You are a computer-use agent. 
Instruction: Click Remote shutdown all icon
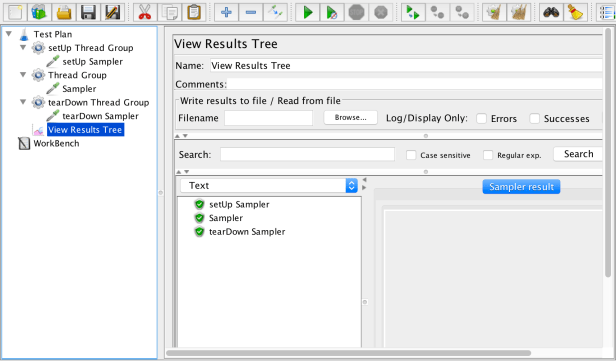462,13
